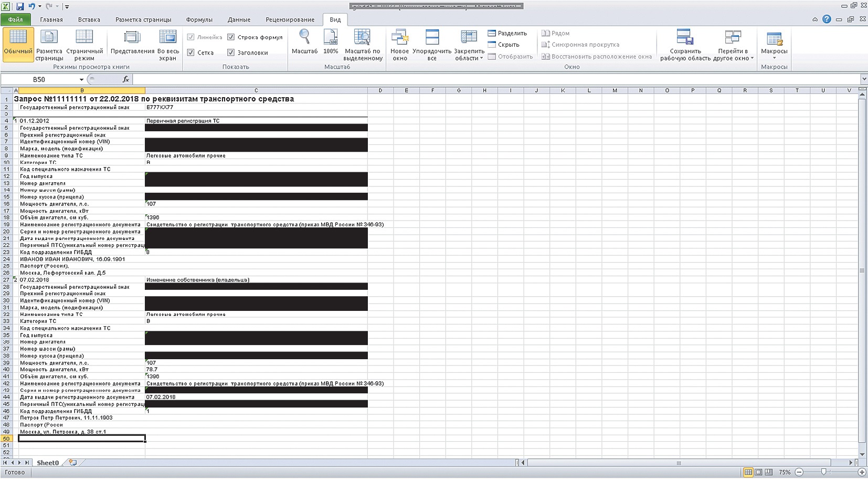The height and width of the screenshot is (480, 868).
Task: Open the Review (Рецензирование) tab
Action: (x=290, y=19)
